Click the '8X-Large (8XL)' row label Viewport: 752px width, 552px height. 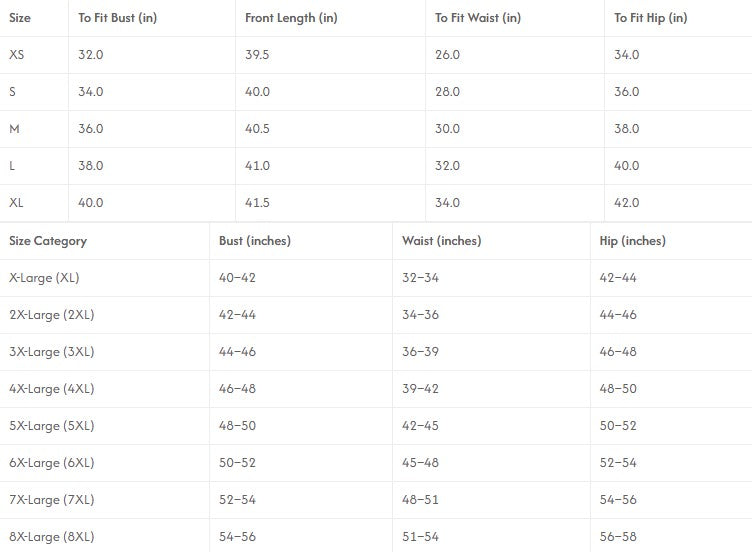point(51,537)
